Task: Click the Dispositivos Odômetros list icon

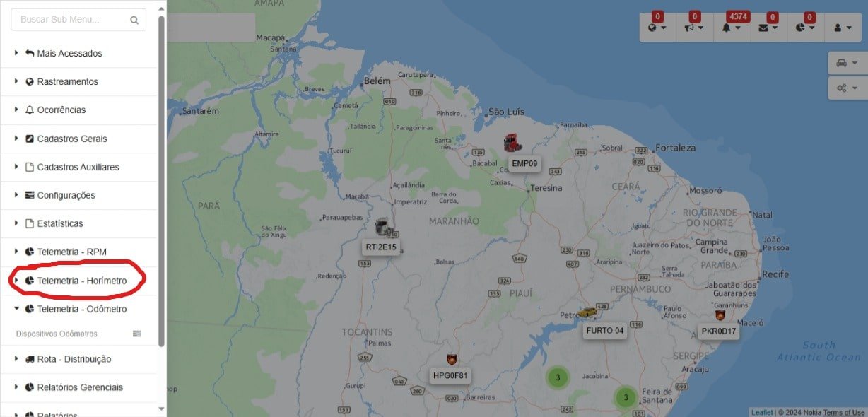Action: point(137,334)
